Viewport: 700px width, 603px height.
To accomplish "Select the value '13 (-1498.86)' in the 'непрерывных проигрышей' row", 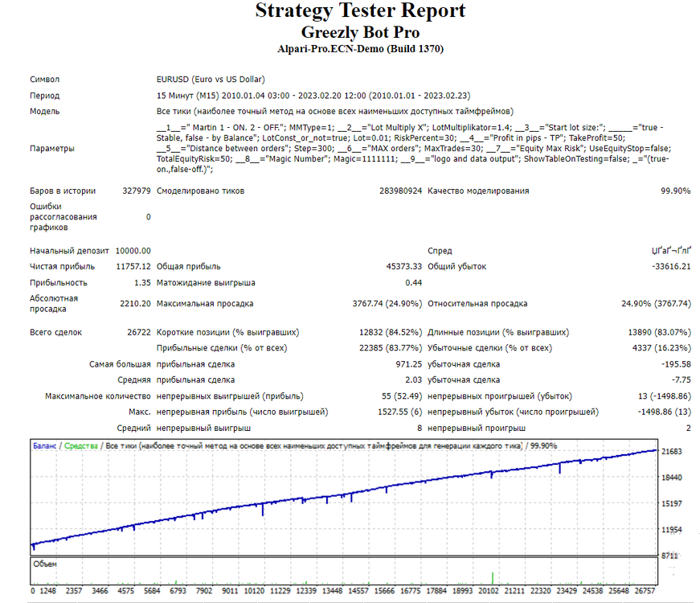I will [x=665, y=396].
